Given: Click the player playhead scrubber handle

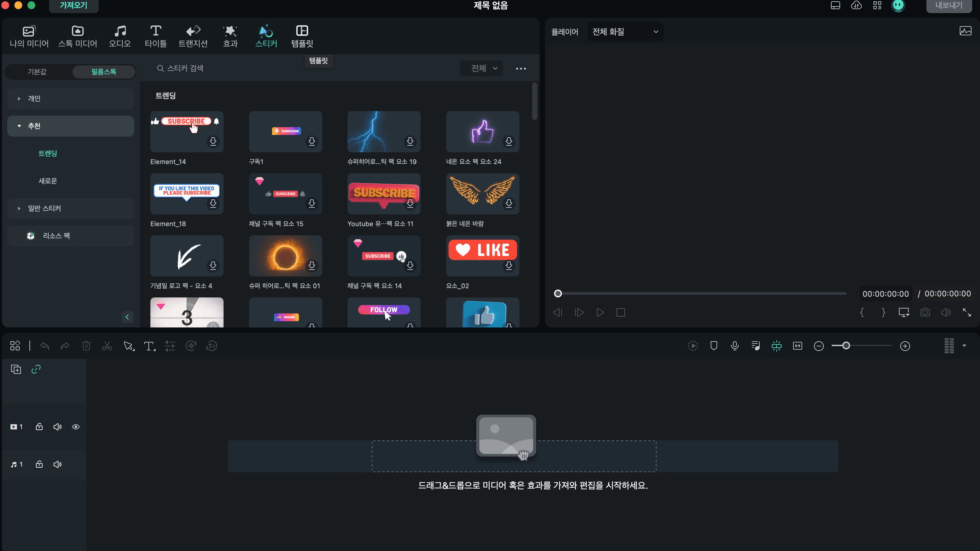Looking at the screenshot, I should [558, 293].
